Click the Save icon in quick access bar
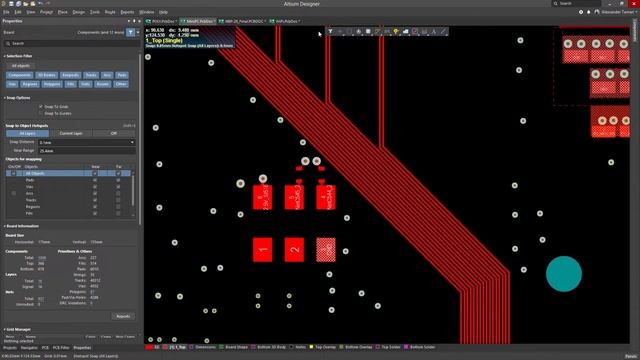 (11, 4)
